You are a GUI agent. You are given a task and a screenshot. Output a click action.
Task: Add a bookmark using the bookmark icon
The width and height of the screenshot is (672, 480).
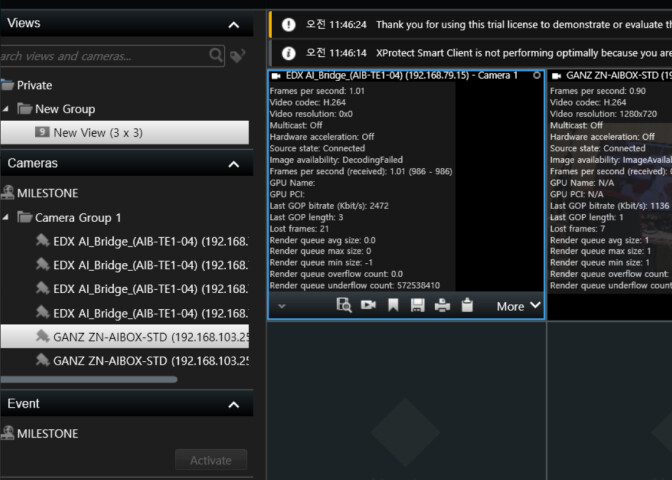pyautogui.click(x=393, y=305)
